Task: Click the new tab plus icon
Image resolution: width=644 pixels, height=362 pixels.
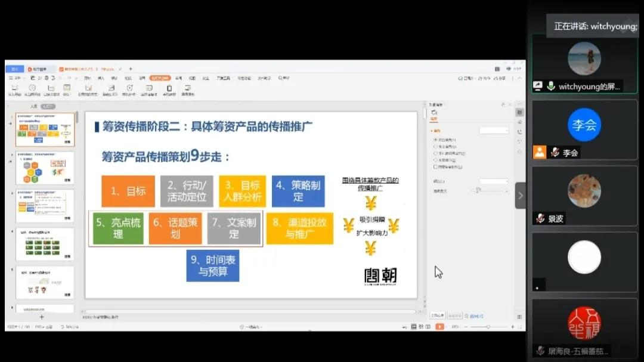Action: point(131,69)
